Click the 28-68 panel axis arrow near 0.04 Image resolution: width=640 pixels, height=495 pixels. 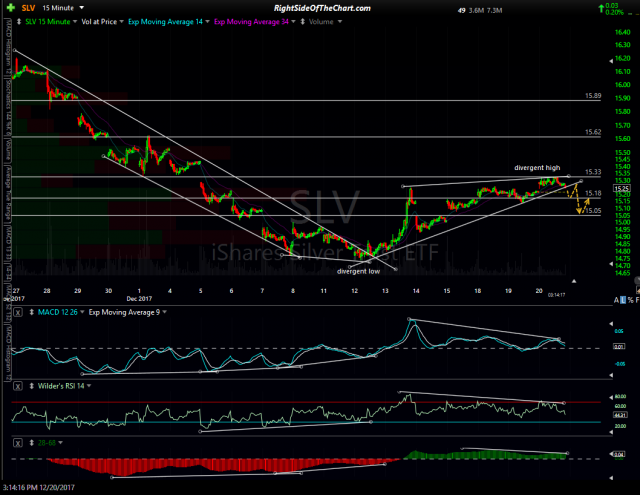click(x=611, y=454)
